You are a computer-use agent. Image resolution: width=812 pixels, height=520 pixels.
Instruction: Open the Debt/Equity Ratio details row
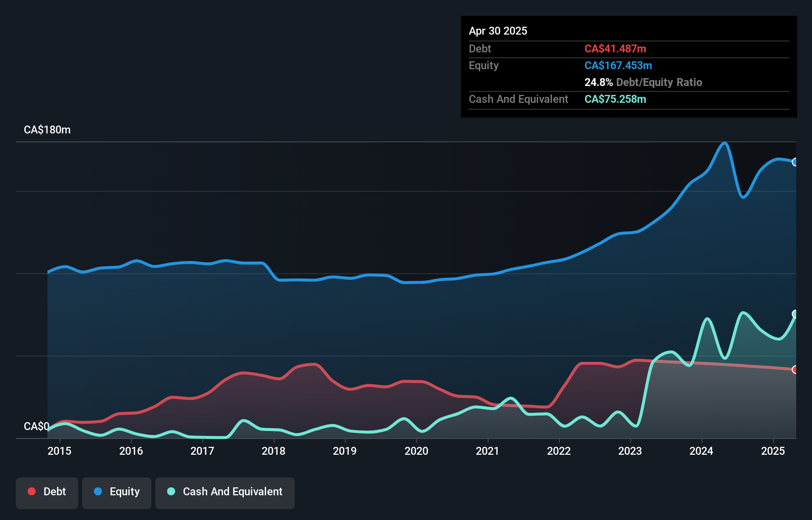pyautogui.click(x=643, y=82)
